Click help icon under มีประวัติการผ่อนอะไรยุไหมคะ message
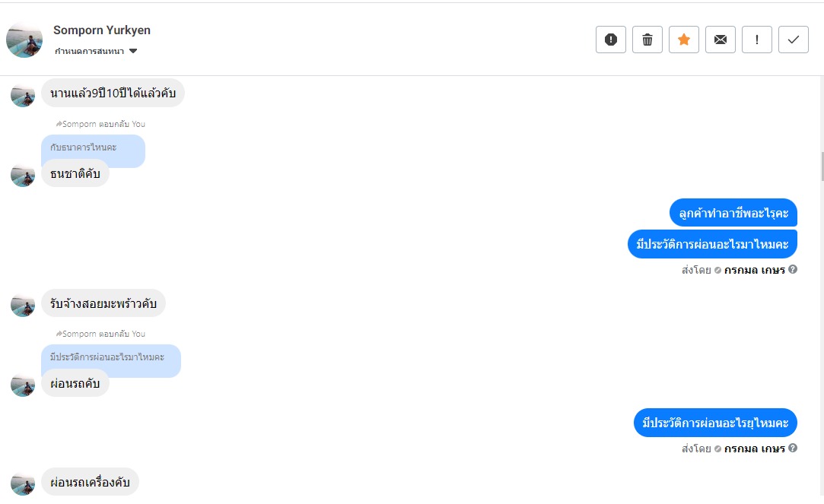 click(x=793, y=449)
